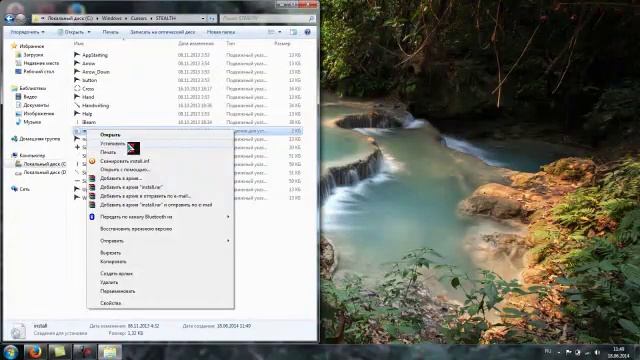Toggle the preview pane icon in the toolbar
640x360 pixels.
[x=293, y=32]
